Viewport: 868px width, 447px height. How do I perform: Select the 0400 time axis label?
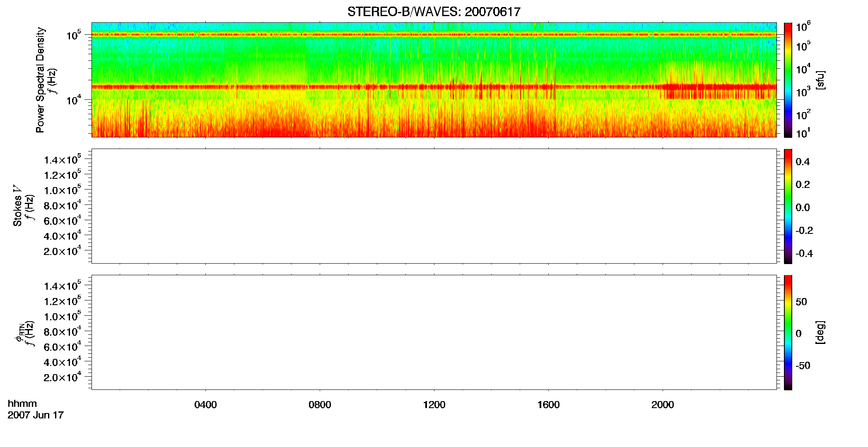pyautogui.click(x=205, y=405)
